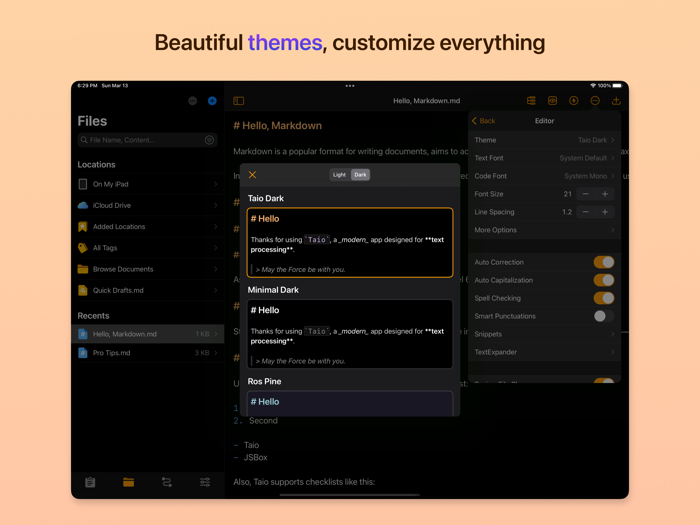Open the circled more menu icon

tap(595, 100)
